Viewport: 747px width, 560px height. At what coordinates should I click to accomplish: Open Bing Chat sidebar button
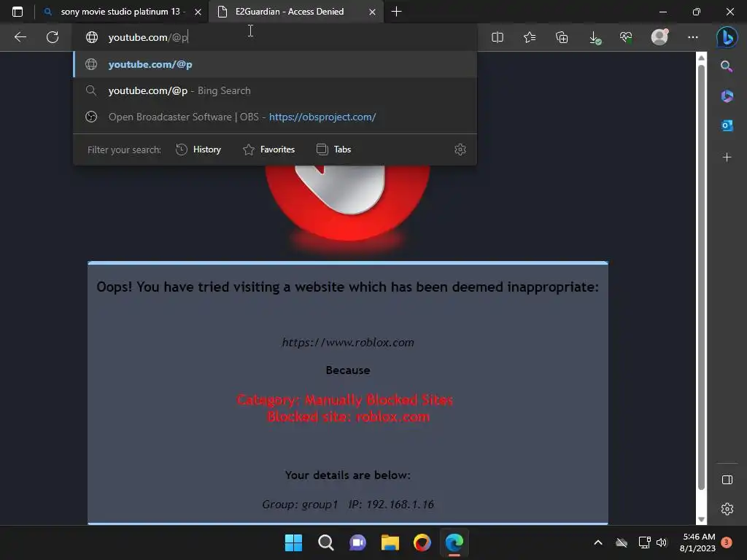tap(727, 37)
